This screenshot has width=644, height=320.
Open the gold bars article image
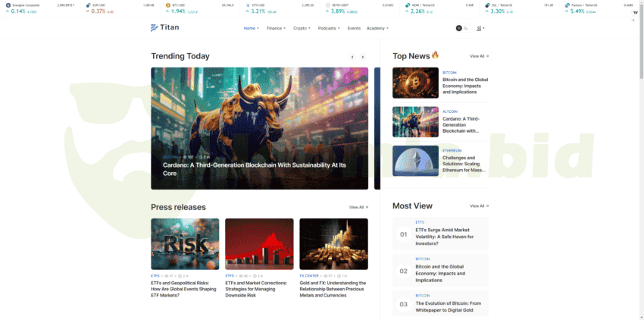[x=333, y=244]
